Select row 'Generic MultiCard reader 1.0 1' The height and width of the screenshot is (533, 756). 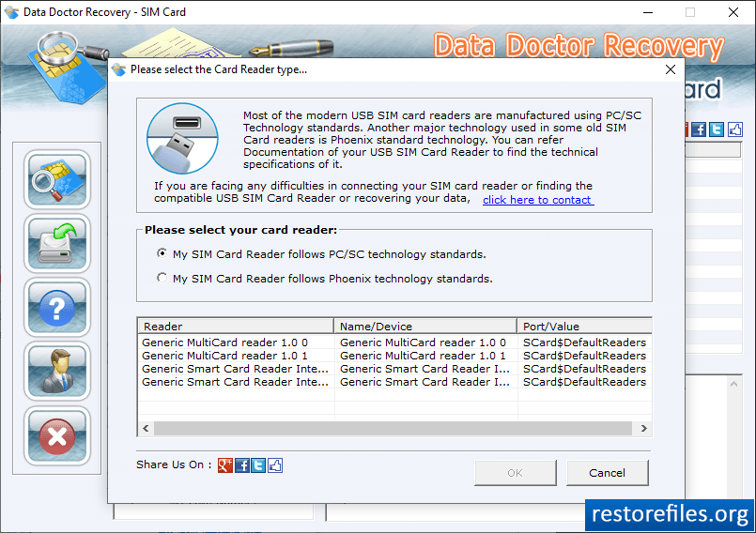[394, 356]
